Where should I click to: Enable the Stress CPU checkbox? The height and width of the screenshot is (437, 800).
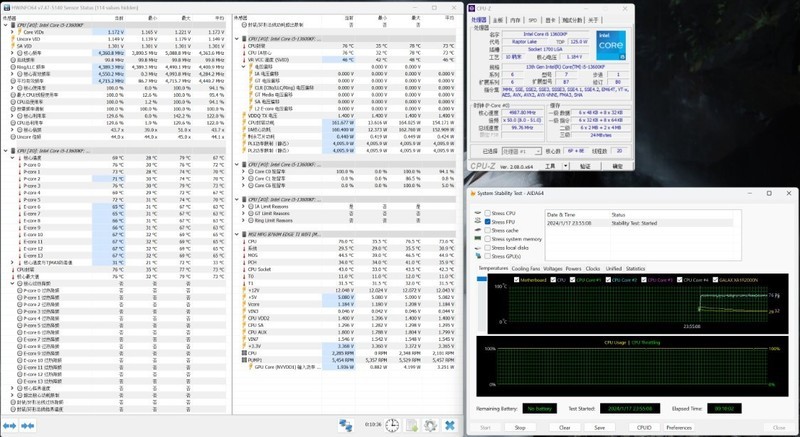(x=485, y=214)
